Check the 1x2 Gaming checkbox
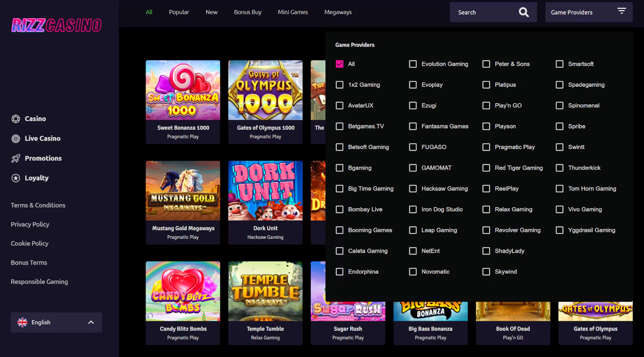 pos(340,85)
